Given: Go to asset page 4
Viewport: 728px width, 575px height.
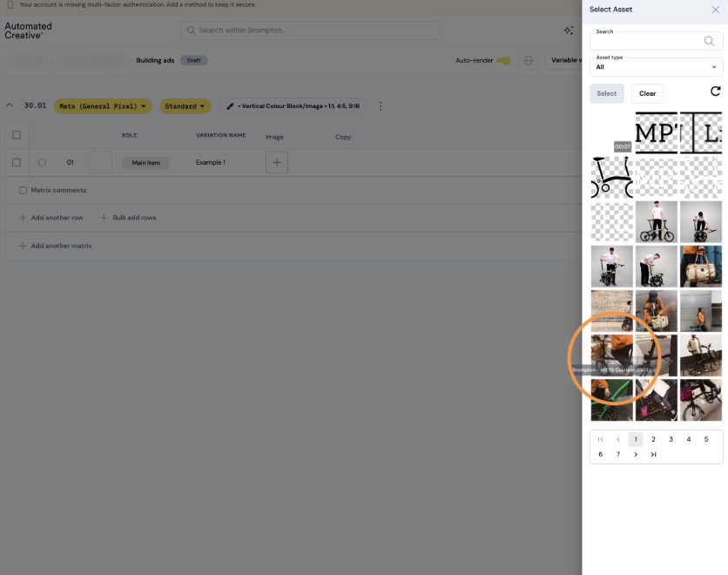Looking at the screenshot, I should (x=689, y=439).
